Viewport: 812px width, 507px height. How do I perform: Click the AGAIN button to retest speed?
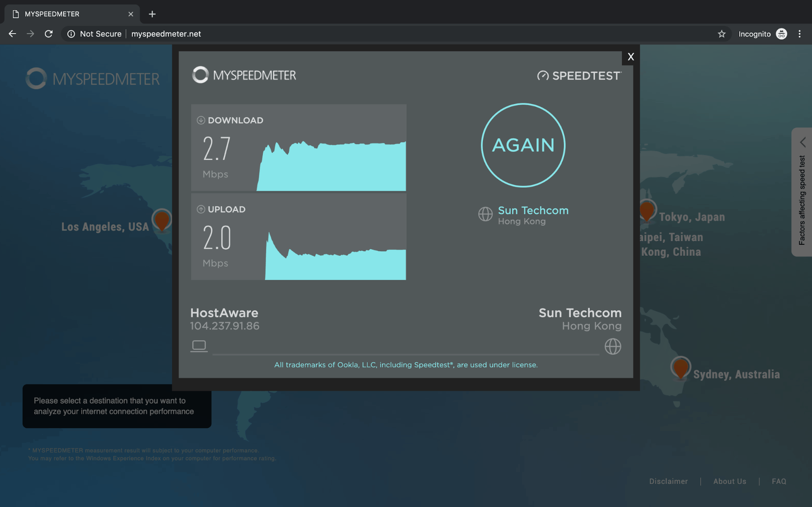pyautogui.click(x=523, y=145)
